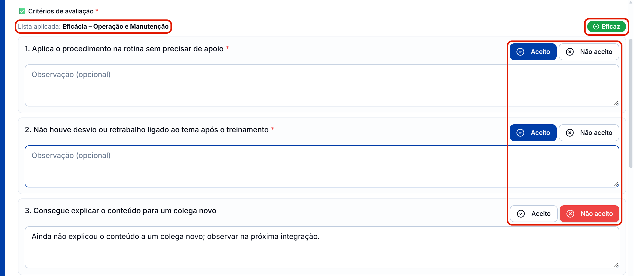This screenshot has width=644, height=276.
Task: Set criterion 3 to Aceito
Action: point(534,214)
